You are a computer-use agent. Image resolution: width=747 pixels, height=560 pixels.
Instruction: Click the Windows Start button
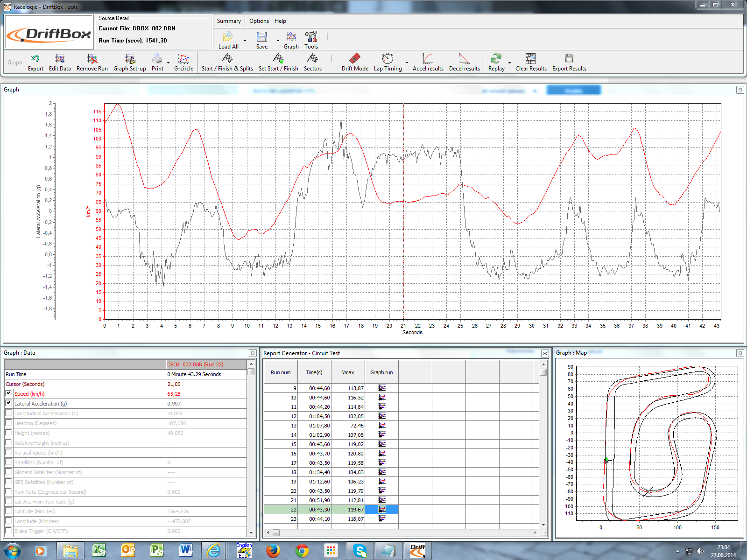coord(11,551)
